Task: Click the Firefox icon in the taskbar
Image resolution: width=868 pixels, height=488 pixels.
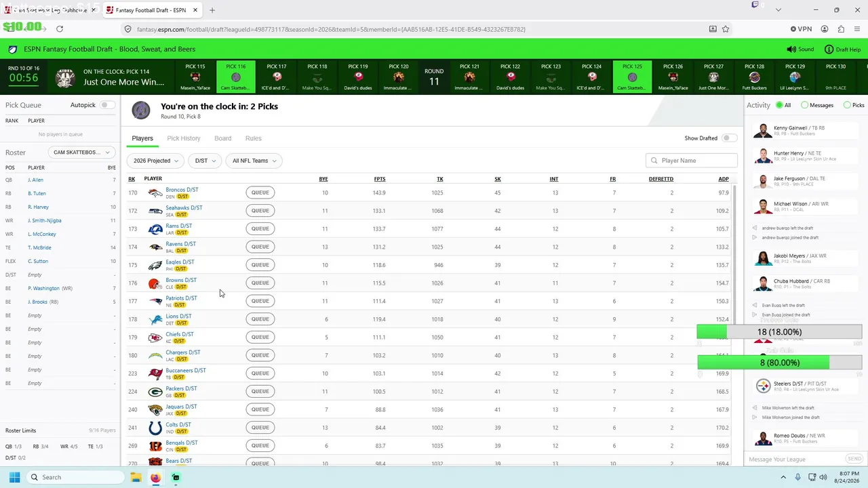Action: [x=155, y=477]
